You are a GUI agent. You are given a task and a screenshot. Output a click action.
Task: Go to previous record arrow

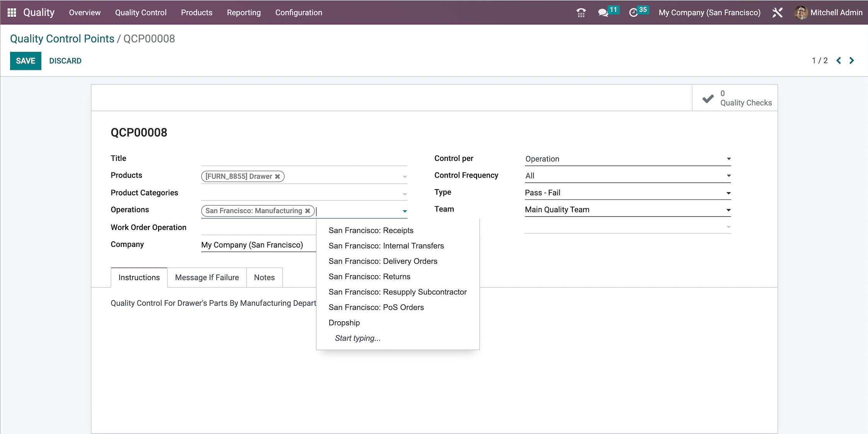click(839, 61)
